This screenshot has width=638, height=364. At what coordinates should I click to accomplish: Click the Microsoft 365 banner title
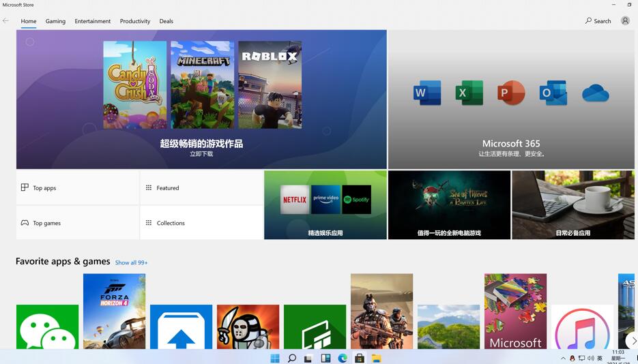(511, 143)
